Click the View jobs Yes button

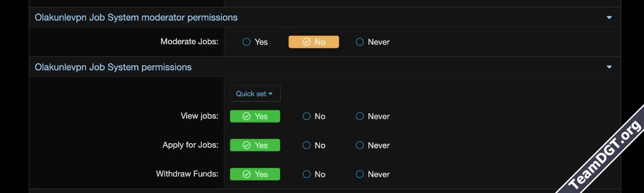click(x=255, y=117)
